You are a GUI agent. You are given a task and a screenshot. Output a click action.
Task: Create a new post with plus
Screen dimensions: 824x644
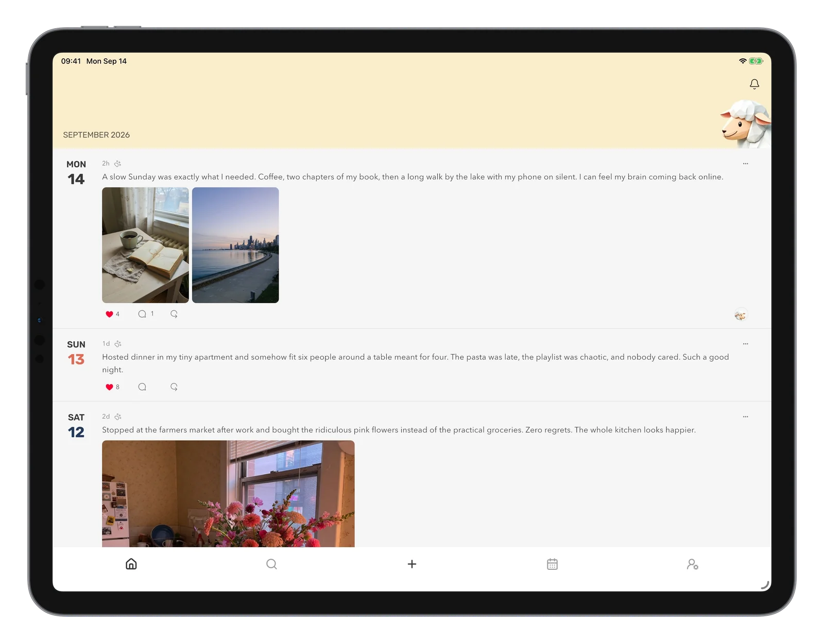[412, 564]
